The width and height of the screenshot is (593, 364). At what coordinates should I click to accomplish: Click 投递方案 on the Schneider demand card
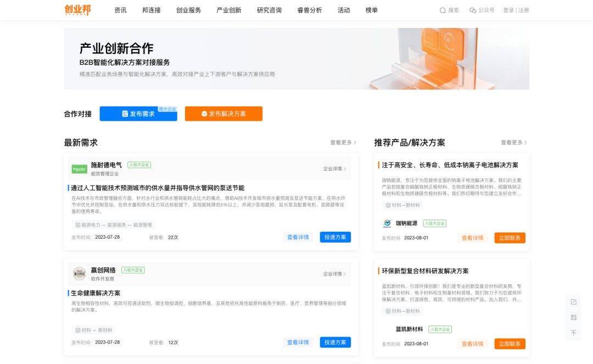point(335,237)
